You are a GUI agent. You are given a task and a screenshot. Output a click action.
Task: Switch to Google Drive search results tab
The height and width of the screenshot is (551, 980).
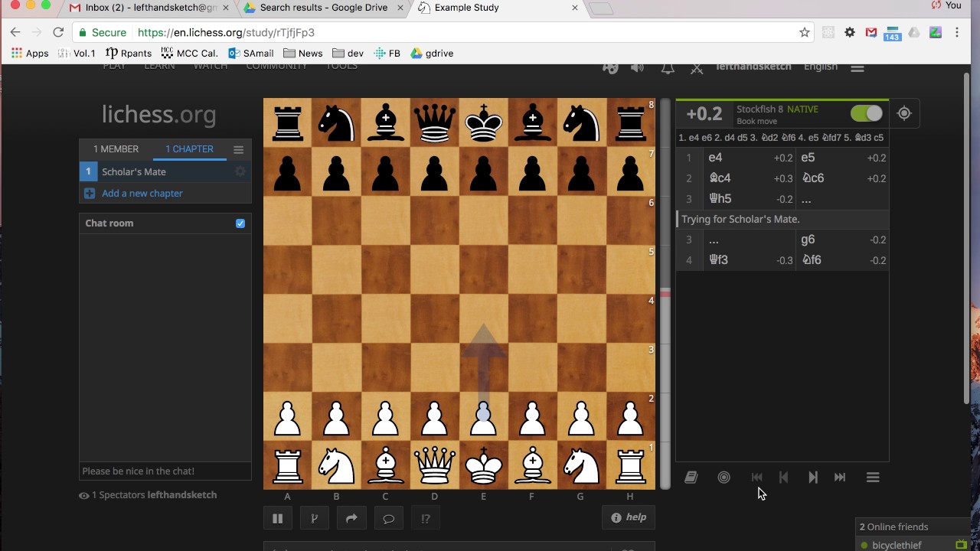(x=323, y=8)
